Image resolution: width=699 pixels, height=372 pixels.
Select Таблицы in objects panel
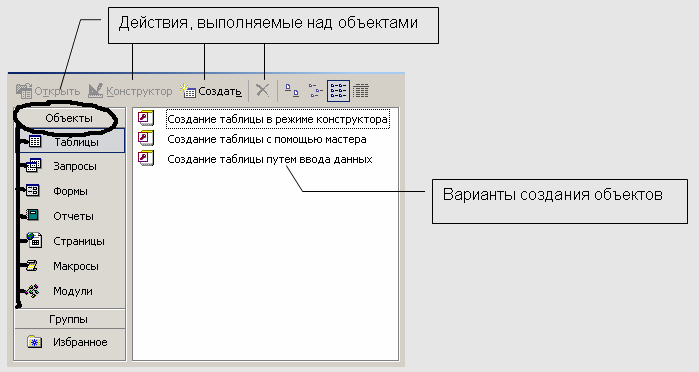click(x=70, y=142)
